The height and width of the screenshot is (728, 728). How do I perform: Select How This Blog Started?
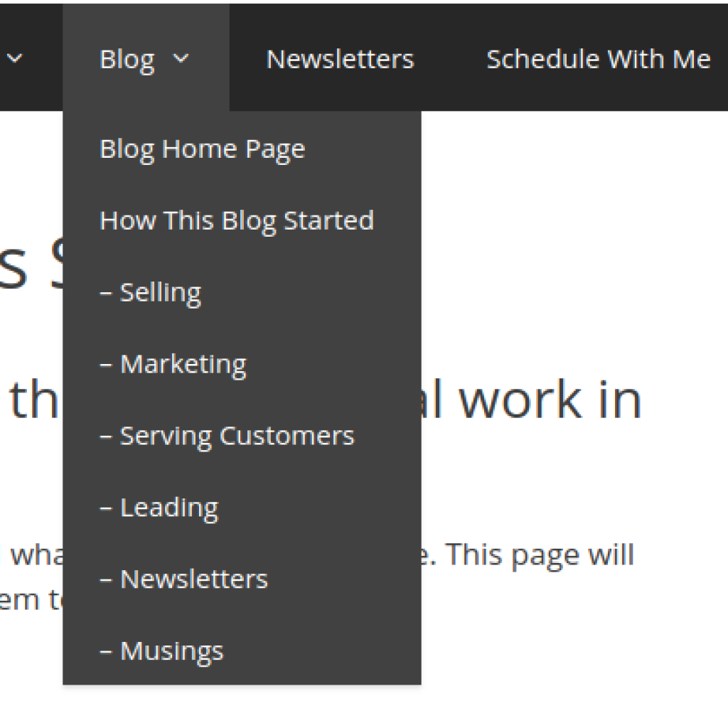[237, 221]
